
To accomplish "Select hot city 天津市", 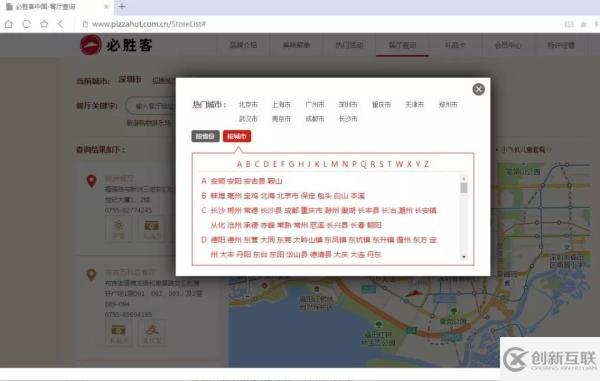I will pyautogui.click(x=414, y=104).
